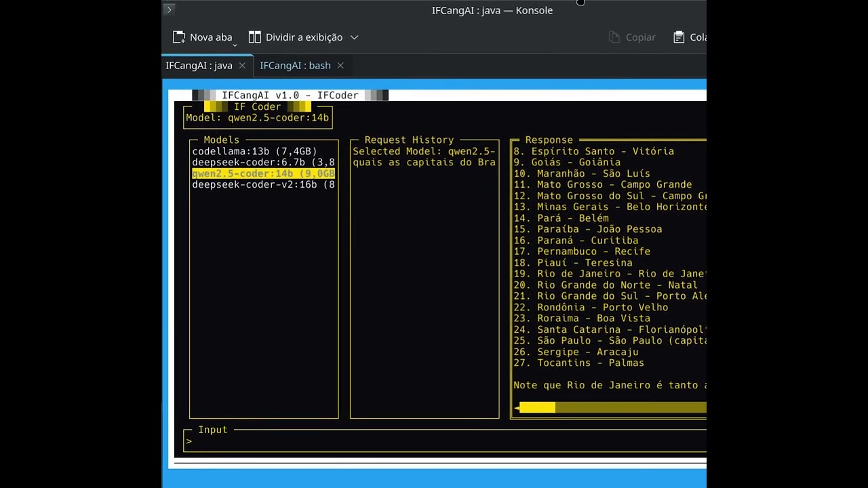Image resolution: width=868 pixels, height=488 pixels.
Task: Click 'Model: qwen2.5-coder:14b' label
Action: coord(257,118)
